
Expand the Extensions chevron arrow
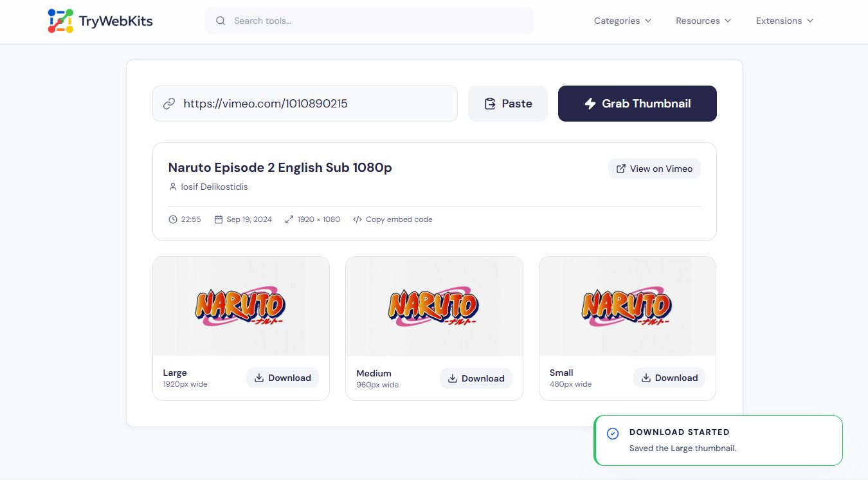pos(810,21)
